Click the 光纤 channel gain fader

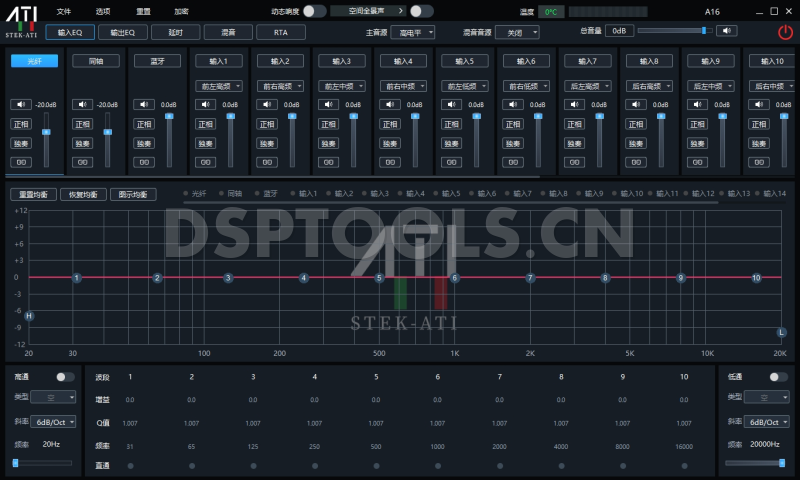coord(46,140)
